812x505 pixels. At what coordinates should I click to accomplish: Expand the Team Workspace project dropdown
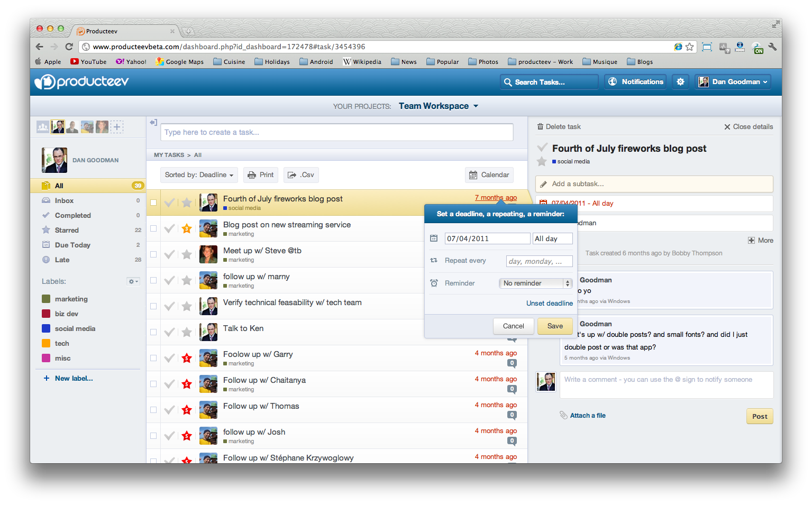point(439,106)
